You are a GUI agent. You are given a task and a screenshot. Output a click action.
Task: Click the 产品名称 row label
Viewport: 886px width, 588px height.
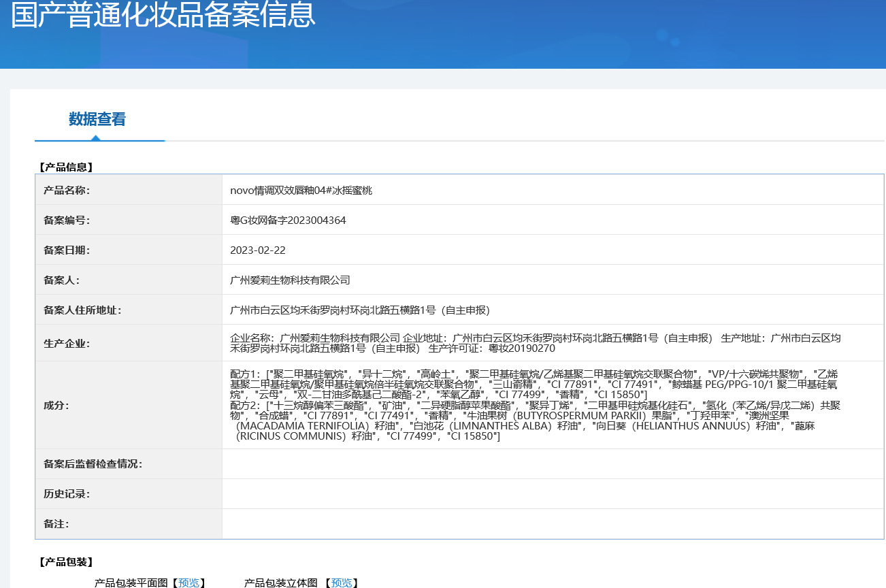coord(67,191)
